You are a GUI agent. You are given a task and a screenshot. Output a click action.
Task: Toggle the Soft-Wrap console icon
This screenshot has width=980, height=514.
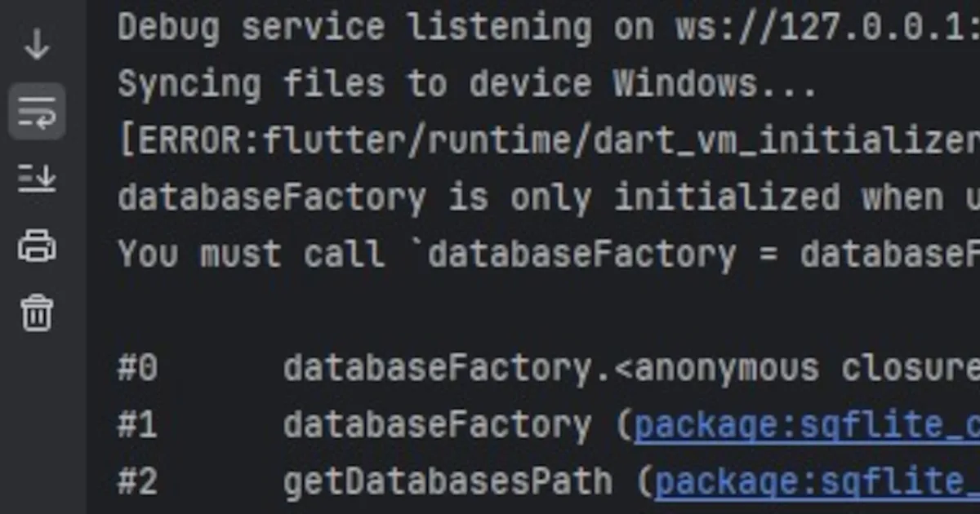[x=37, y=111]
